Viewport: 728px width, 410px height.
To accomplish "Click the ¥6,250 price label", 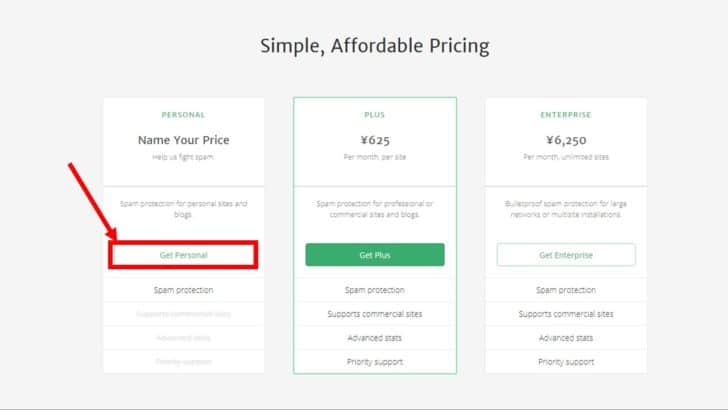I will (566, 140).
